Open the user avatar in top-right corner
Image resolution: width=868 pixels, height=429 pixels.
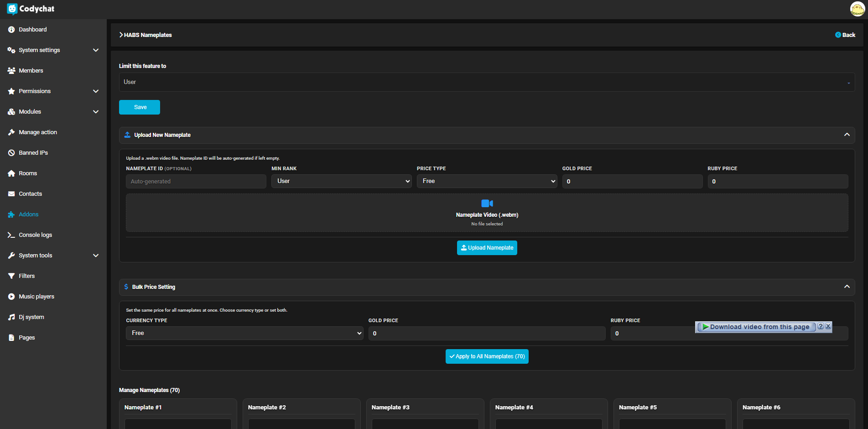coord(857,9)
